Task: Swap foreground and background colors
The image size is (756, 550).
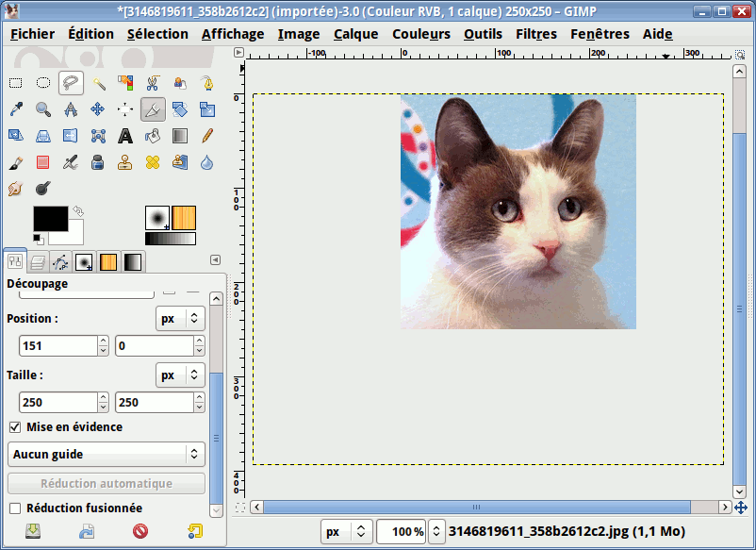Action: pyautogui.click(x=77, y=211)
